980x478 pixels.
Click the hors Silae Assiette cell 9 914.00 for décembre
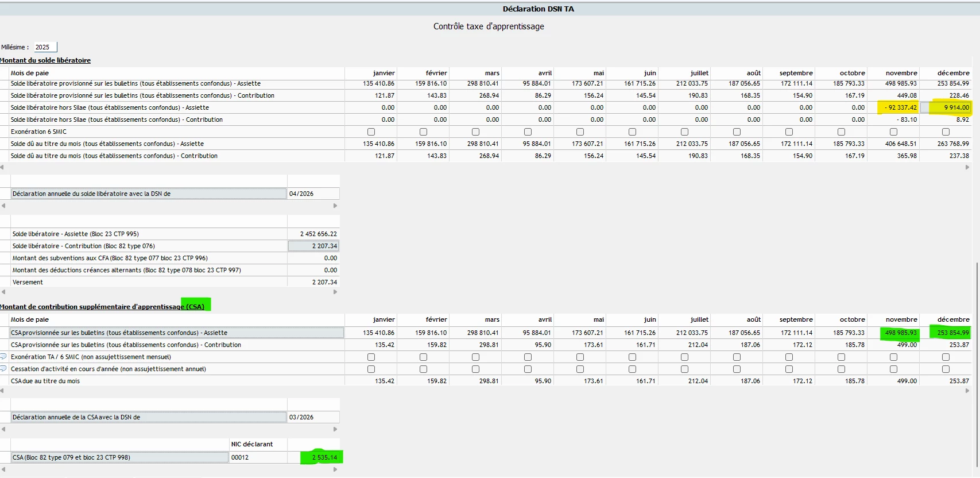946,107
